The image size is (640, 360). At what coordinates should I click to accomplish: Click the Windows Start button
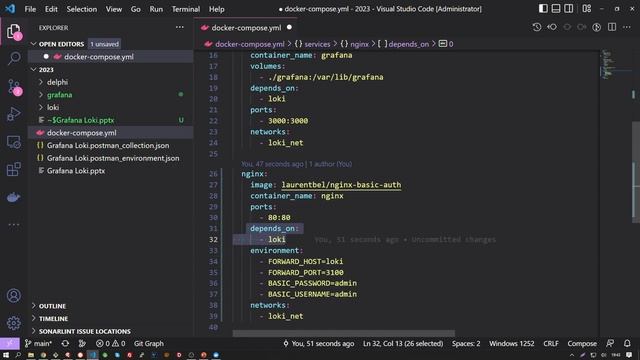point(6,355)
